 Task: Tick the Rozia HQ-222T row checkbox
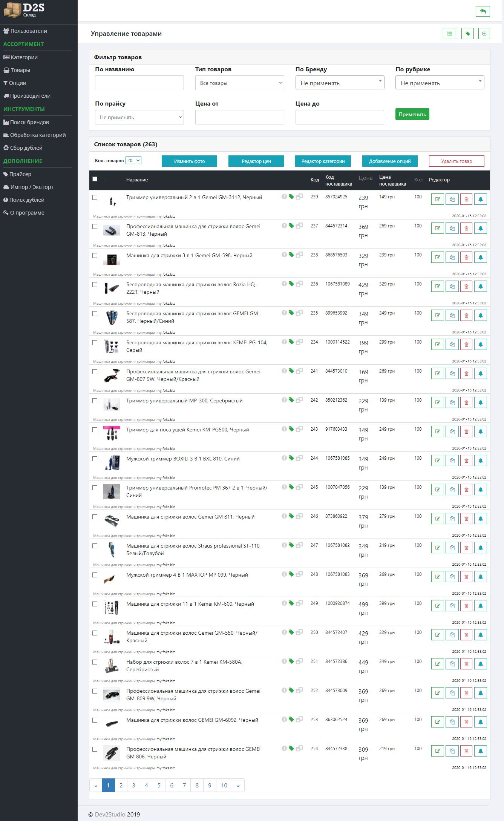pos(95,284)
